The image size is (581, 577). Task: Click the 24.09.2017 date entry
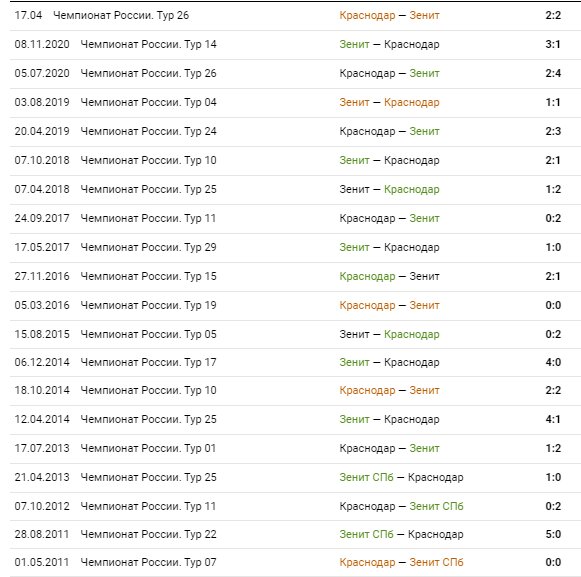click(x=42, y=218)
